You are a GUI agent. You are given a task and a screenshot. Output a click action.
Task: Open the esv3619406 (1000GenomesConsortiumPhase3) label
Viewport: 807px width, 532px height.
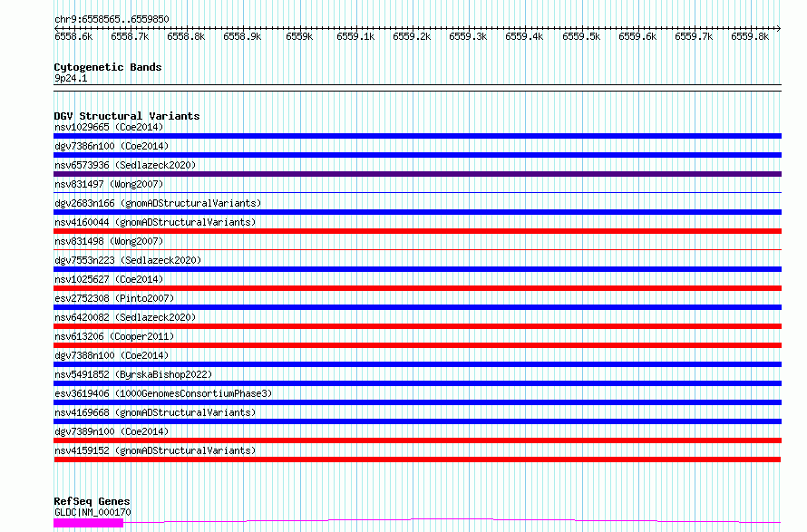click(x=163, y=393)
